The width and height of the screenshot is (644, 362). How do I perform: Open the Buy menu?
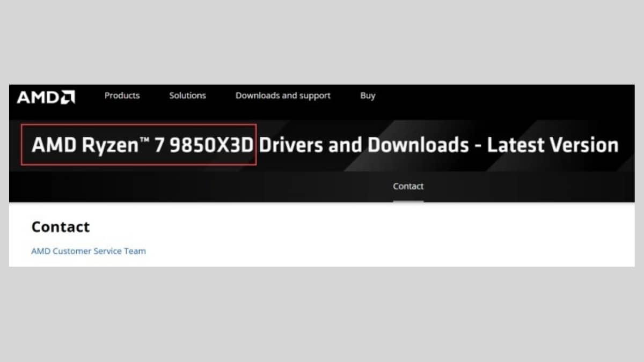368,95
